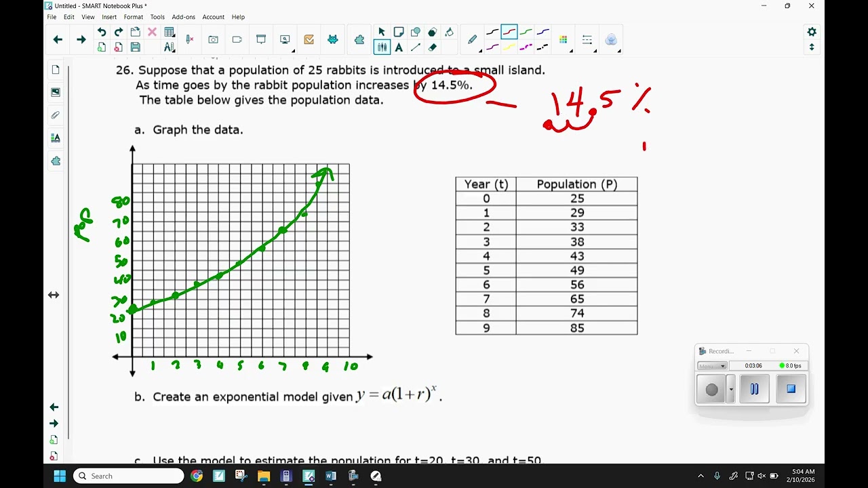Choose the sticky note shape tool

coord(399,32)
